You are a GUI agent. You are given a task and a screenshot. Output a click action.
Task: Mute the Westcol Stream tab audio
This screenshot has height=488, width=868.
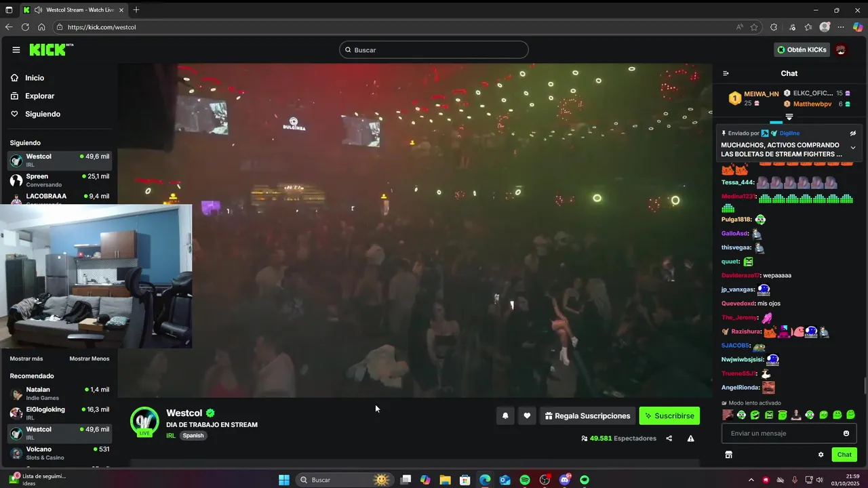tap(38, 10)
